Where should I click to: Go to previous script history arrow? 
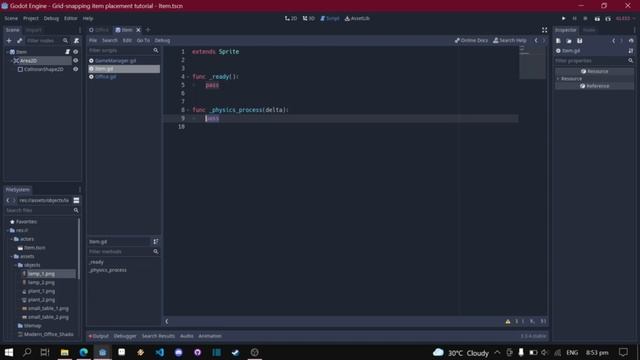(x=536, y=40)
